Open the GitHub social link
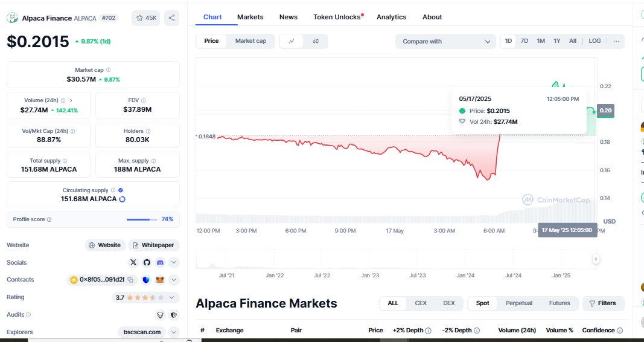 tap(147, 262)
